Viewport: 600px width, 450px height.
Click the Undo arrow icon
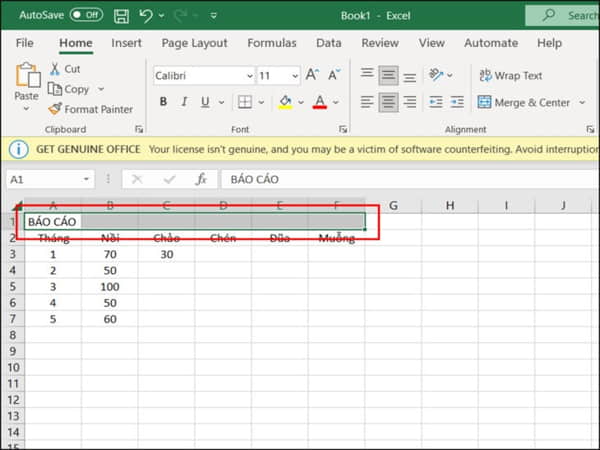[146, 15]
